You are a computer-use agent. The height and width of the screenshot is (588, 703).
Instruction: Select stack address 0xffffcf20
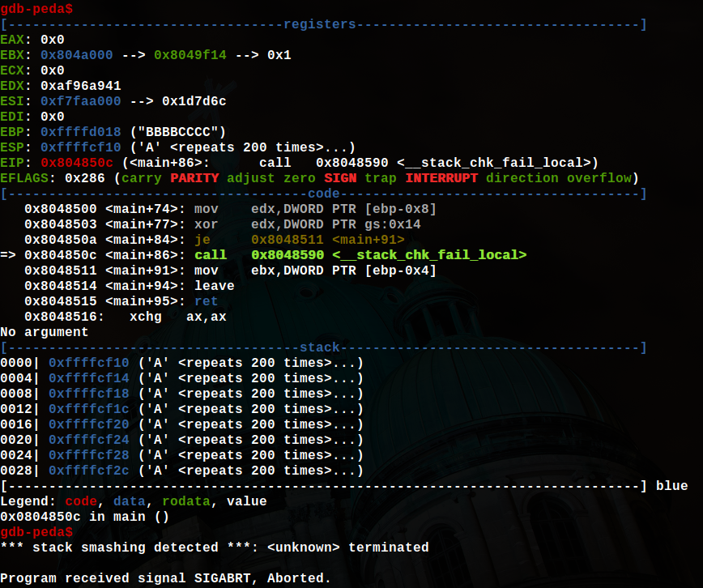(x=89, y=424)
